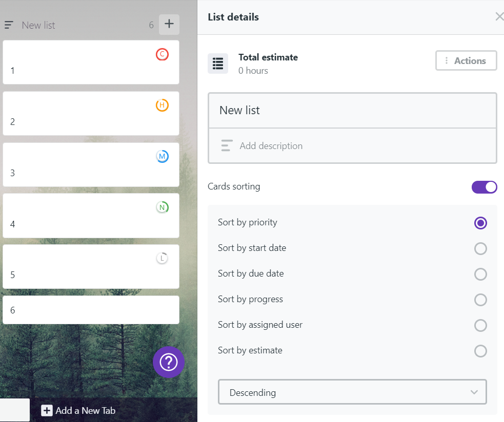This screenshot has width=504, height=422.
Task: Choose Sort by assigned user
Action: coord(480,325)
